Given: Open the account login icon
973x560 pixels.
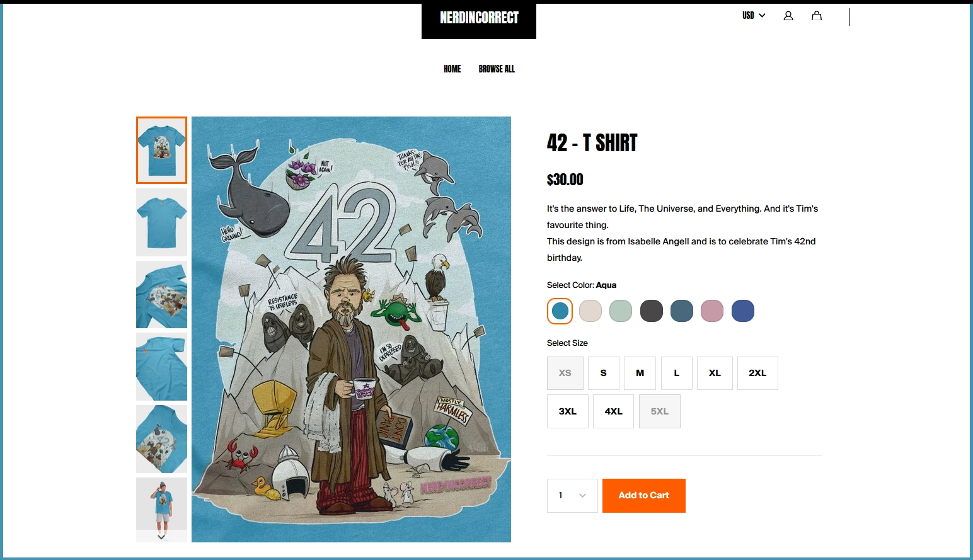Looking at the screenshot, I should 788,15.
